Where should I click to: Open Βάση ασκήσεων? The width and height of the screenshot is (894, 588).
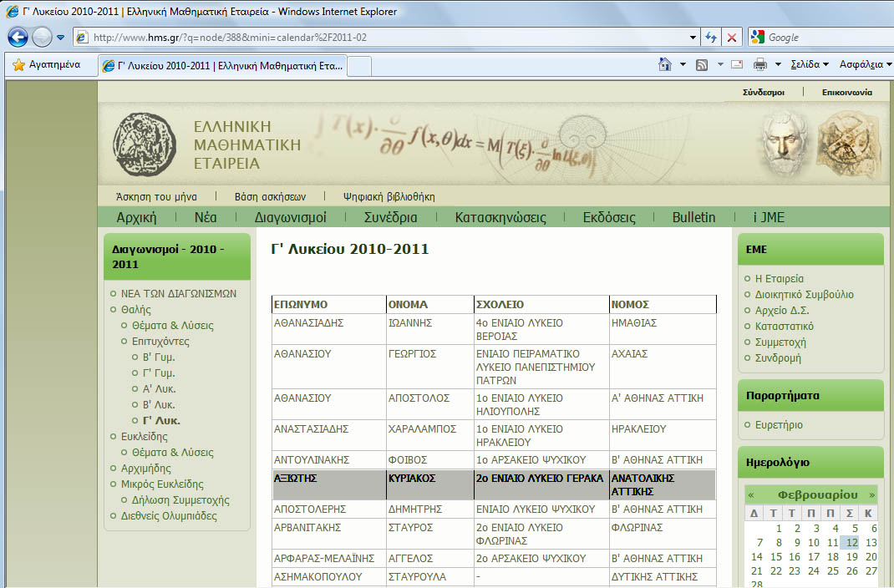coord(270,196)
